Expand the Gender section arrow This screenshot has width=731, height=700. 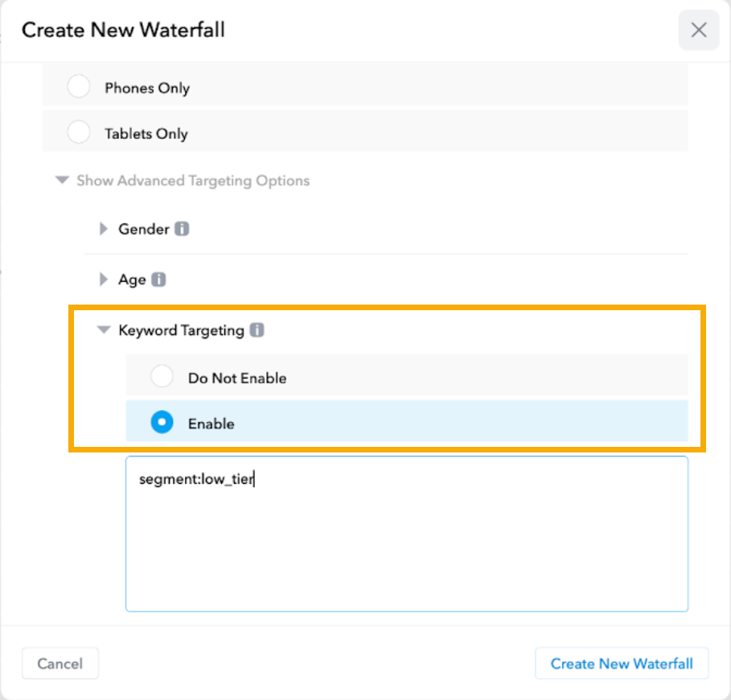(x=103, y=229)
